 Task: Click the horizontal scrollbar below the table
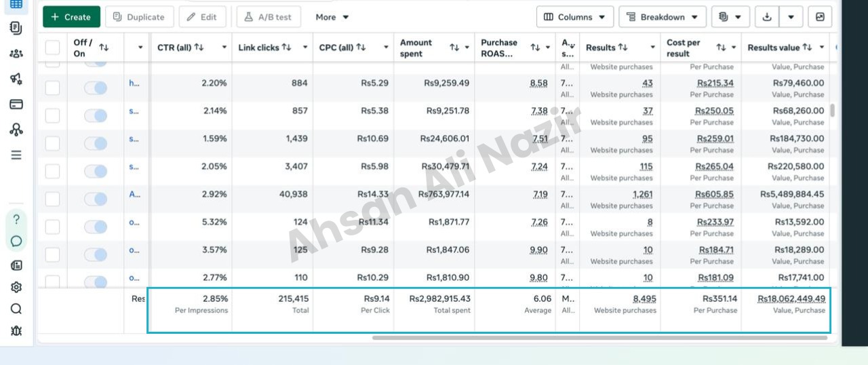point(599,337)
